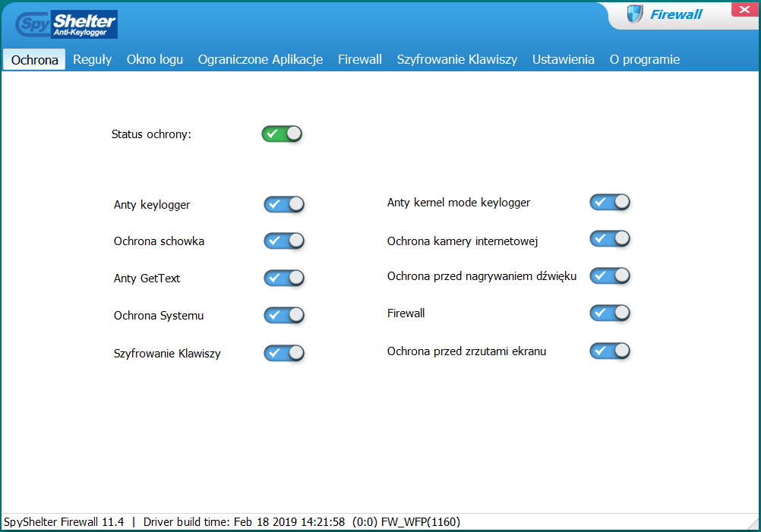Click 'Ochrona przed zrzutami ekranu' label

pos(466,351)
